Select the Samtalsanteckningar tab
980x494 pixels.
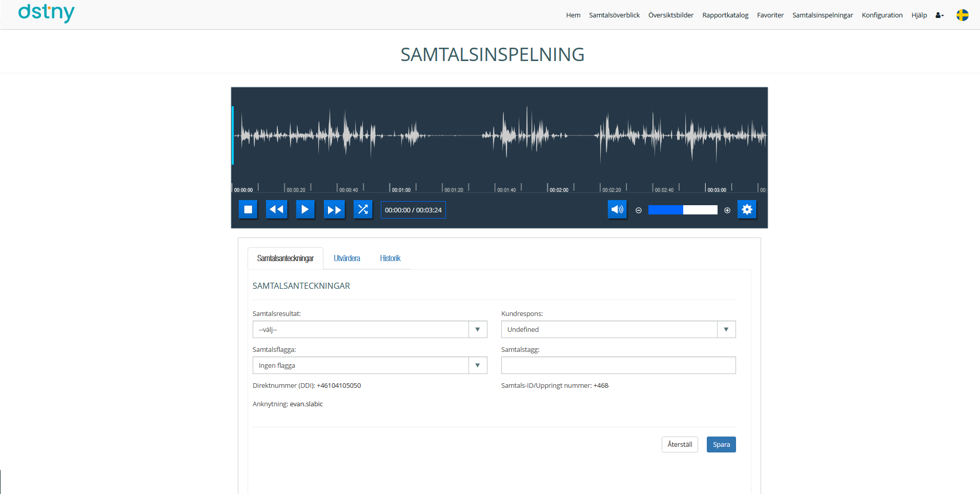pos(285,259)
